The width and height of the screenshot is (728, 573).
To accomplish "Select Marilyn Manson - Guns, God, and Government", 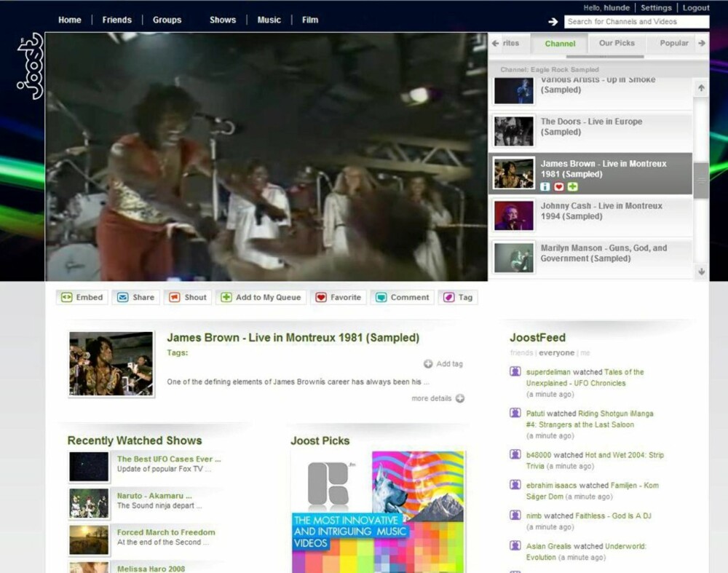I will [x=590, y=258].
